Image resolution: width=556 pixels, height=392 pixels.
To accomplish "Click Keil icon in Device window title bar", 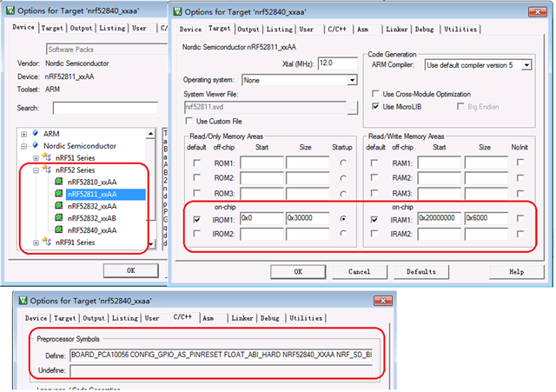I will tap(10, 10).
